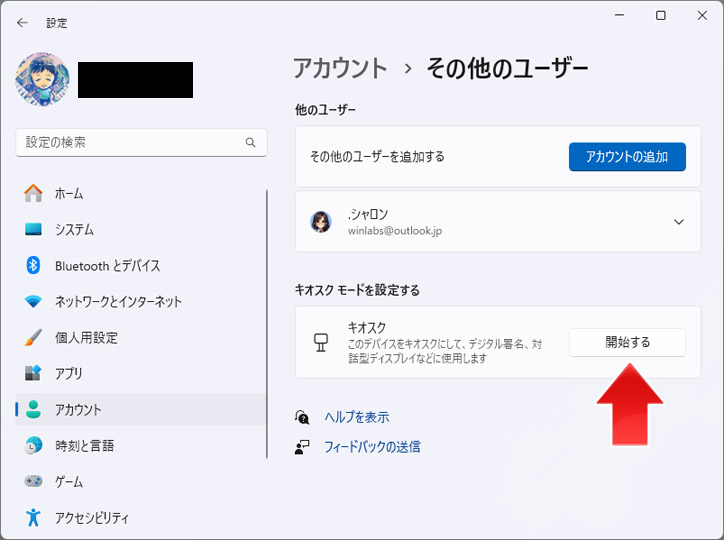
Task: Open アプリ via its icon
Action: tap(33, 373)
